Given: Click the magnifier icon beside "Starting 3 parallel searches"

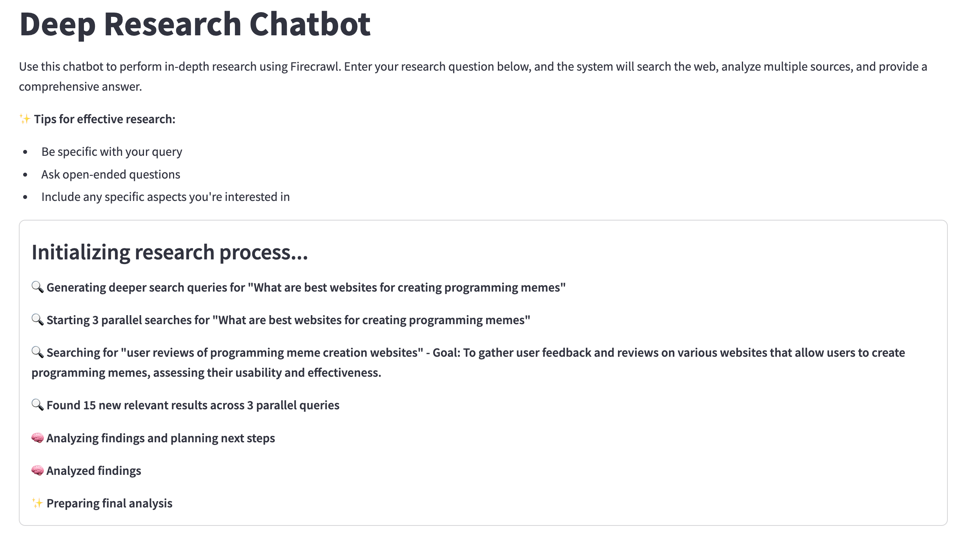Looking at the screenshot, I should 38,320.
